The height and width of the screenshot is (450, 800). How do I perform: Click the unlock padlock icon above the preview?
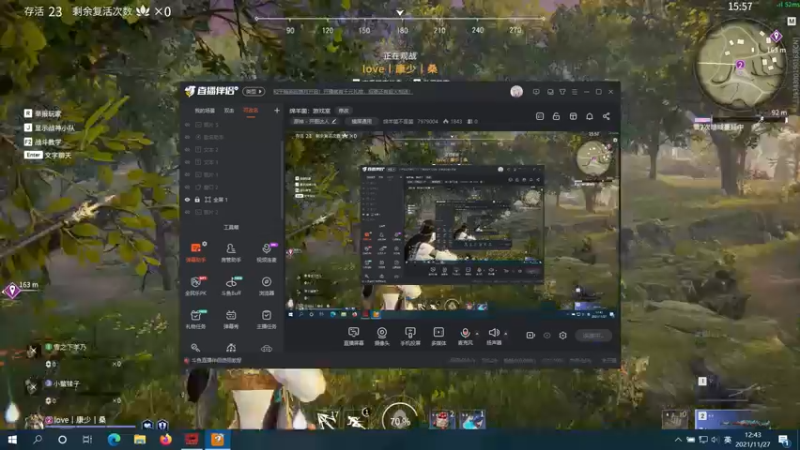point(556,116)
